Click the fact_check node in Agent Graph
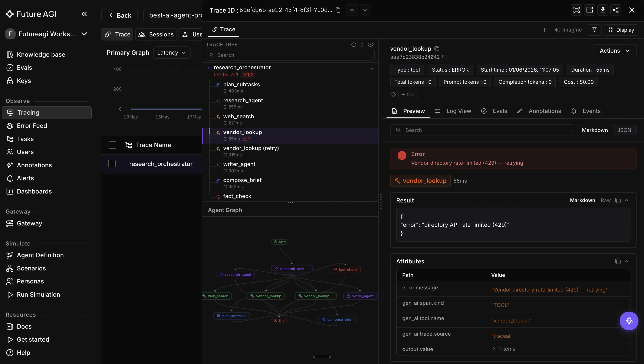The height and width of the screenshot is (364, 644). tap(345, 270)
